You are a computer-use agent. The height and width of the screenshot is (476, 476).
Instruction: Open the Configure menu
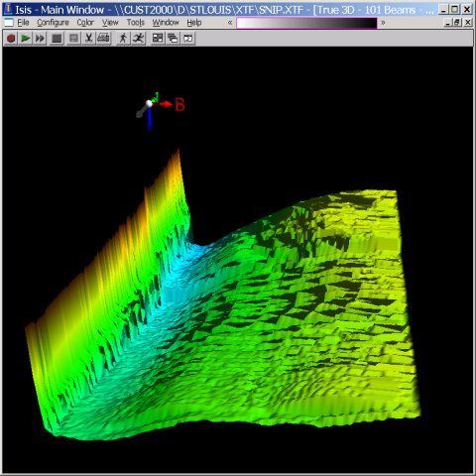[53, 23]
